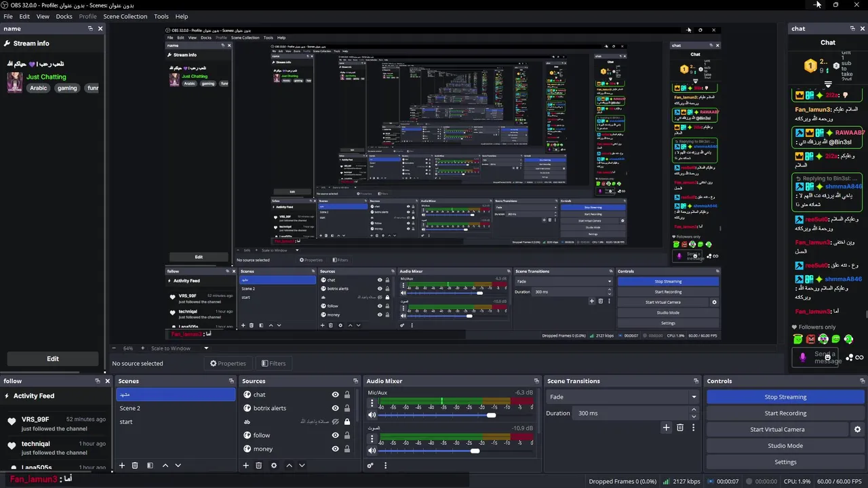Move the selected source up
Image resolution: width=868 pixels, height=488 pixels.
(x=289, y=466)
